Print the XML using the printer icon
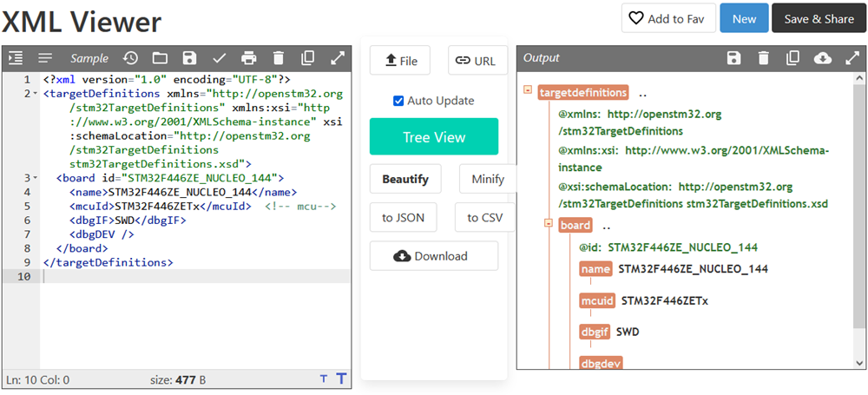This screenshot has height=395, width=868. [x=249, y=58]
